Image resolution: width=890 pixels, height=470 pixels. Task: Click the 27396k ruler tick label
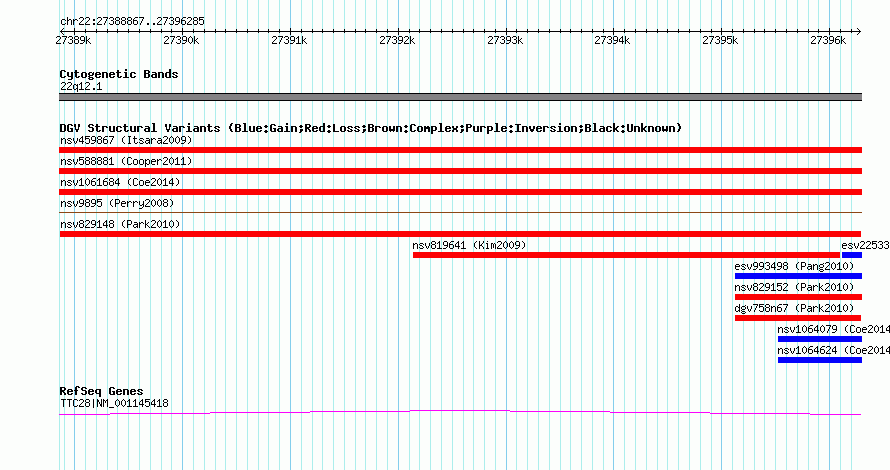[x=828, y=40]
